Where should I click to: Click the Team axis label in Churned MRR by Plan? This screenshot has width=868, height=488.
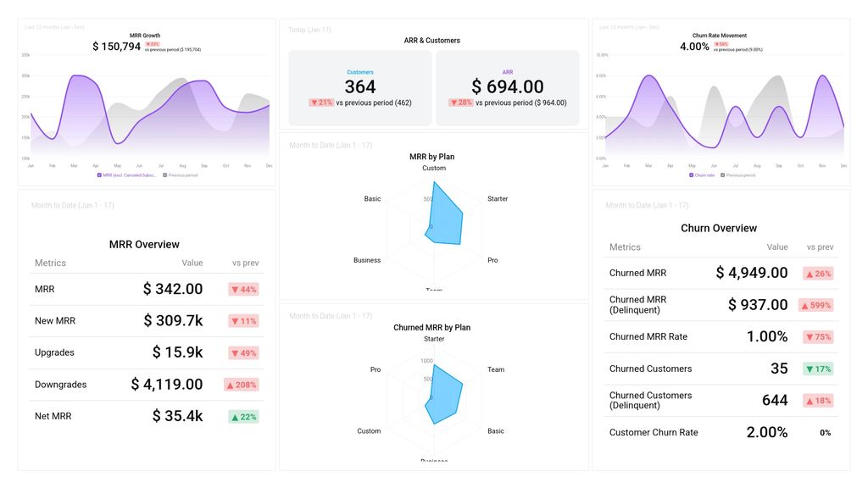pos(496,369)
